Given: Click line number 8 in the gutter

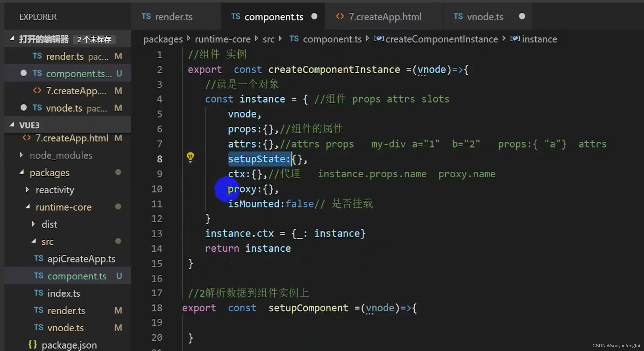Looking at the screenshot, I should 159,159.
